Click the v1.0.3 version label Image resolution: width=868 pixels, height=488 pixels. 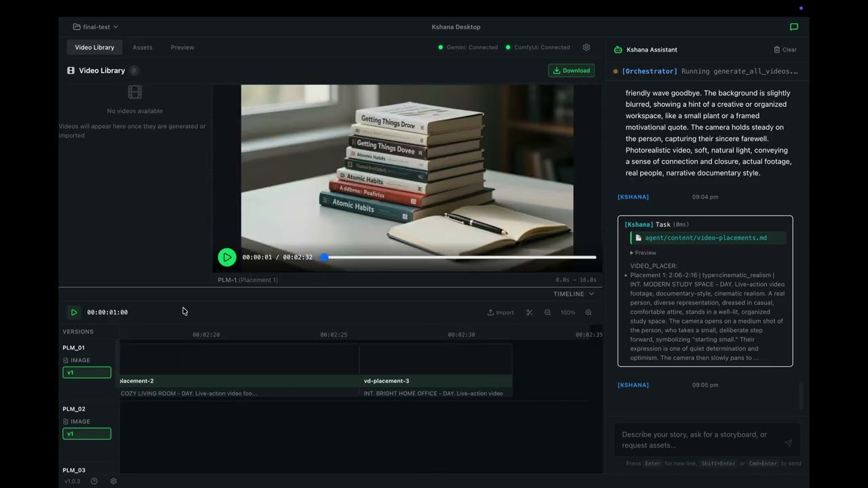[x=72, y=481]
